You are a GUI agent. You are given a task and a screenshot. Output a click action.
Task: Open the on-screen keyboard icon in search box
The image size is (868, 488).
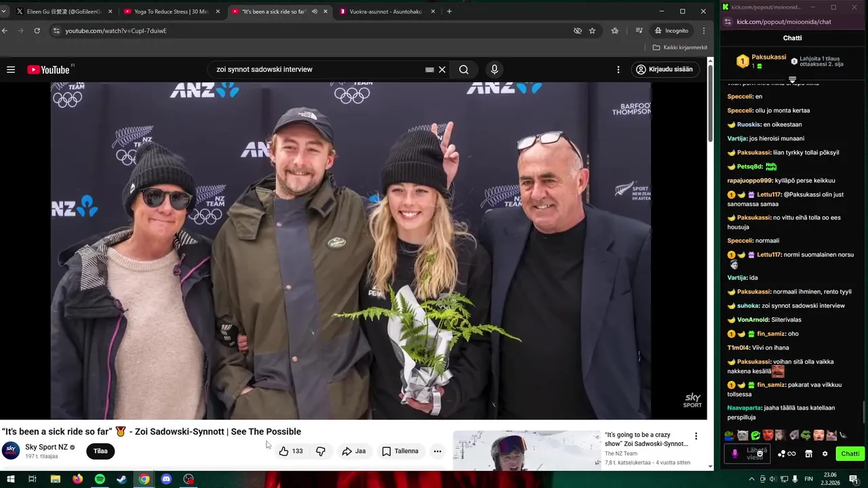[x=429, y=69]
